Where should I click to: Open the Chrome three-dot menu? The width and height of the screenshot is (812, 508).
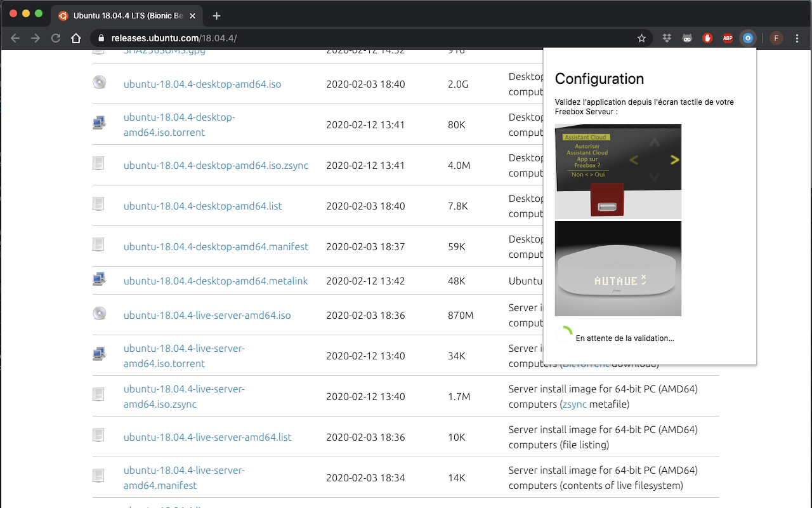click(x=797, y=38)
